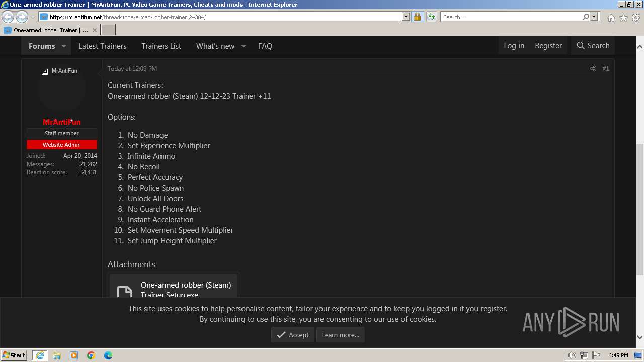The width and height of the screenshot is (644, 362).
Task: Open the browser Tools gear icon
Action: pos(636,18)
